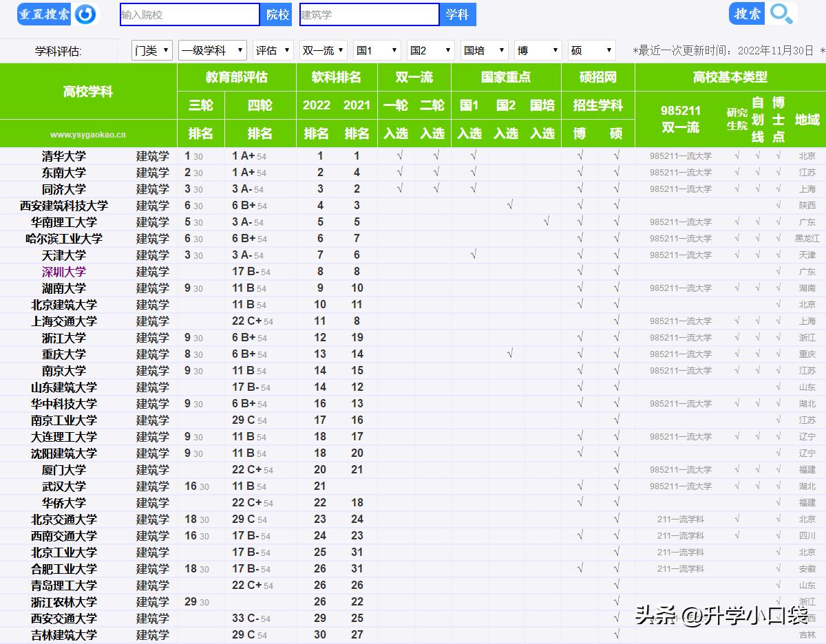
Task: Click the 清华大学 row name
Action: [x=64, y=156]
